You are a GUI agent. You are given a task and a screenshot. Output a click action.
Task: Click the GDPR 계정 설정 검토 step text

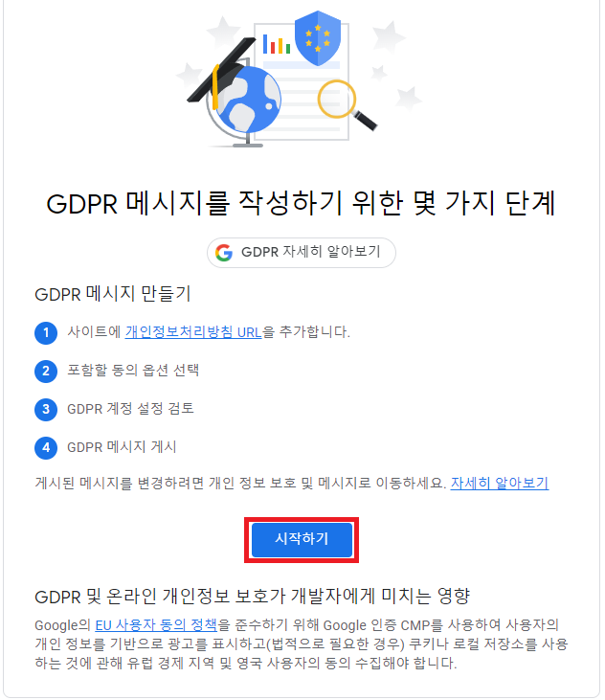coord(130,409)
